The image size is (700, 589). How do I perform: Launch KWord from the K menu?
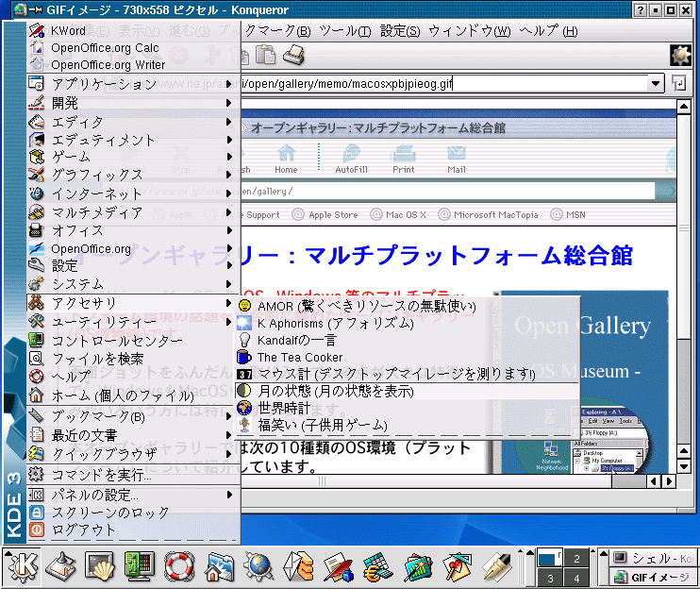tap(133, 30)
